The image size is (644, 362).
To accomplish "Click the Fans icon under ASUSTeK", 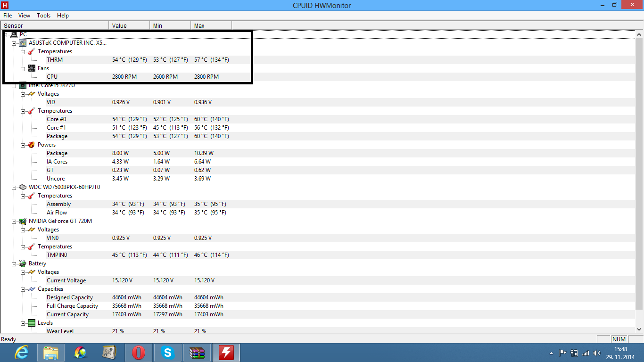I will [32, 68].
